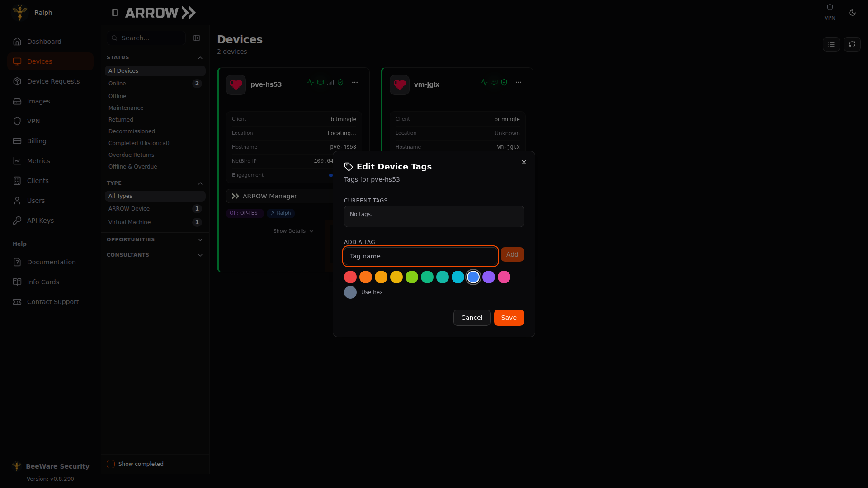Click the OP: OP-TEST badge
This screenshot has height=488, width=868.
click(x=245, y=213)
